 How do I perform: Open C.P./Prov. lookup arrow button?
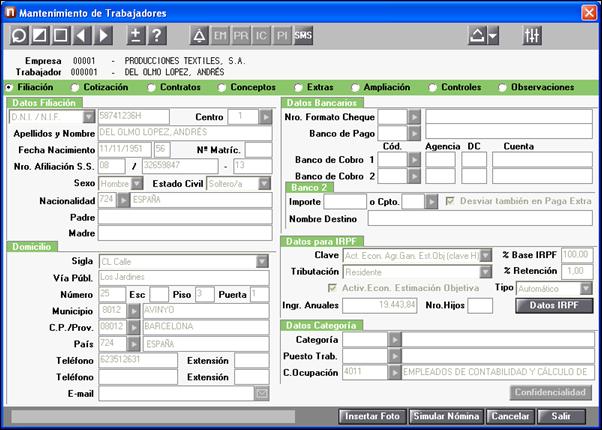click(x=133, y=327)
